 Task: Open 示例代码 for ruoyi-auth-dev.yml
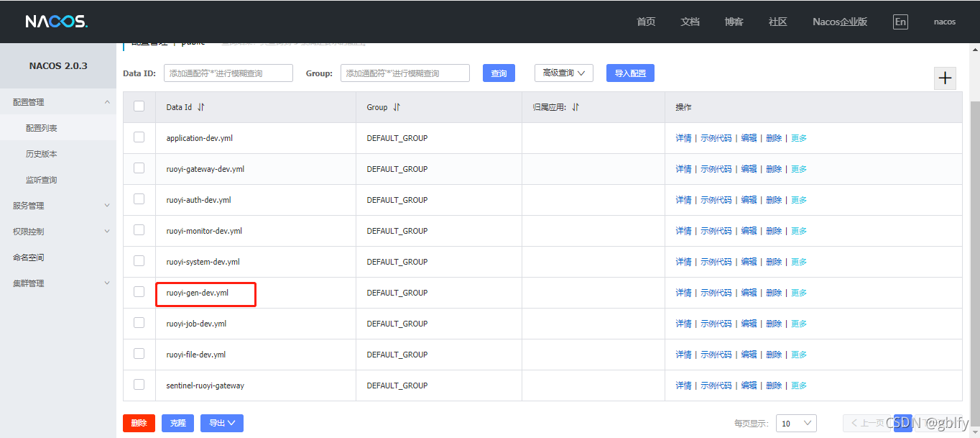pyautogui.click(x=716, y=200)
